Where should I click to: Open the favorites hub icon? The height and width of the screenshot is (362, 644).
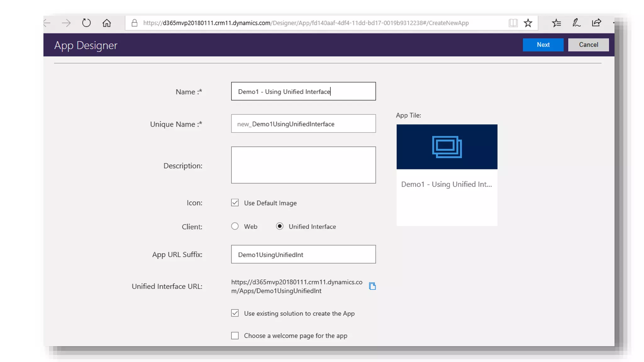point(556,23)
